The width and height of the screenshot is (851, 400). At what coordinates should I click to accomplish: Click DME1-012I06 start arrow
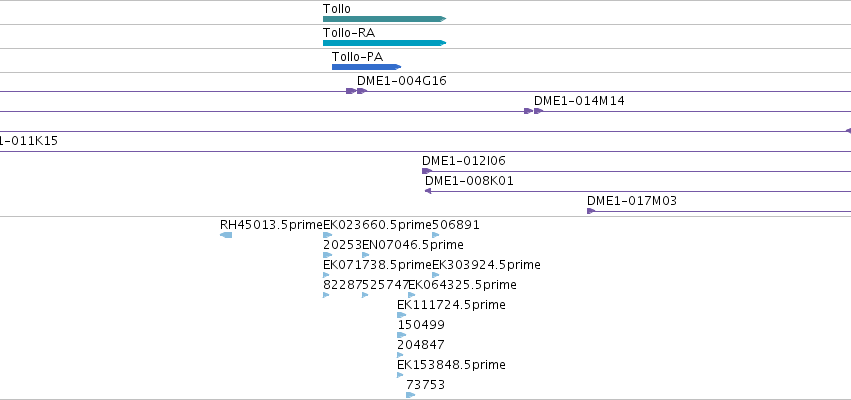[x=427, y=171]
